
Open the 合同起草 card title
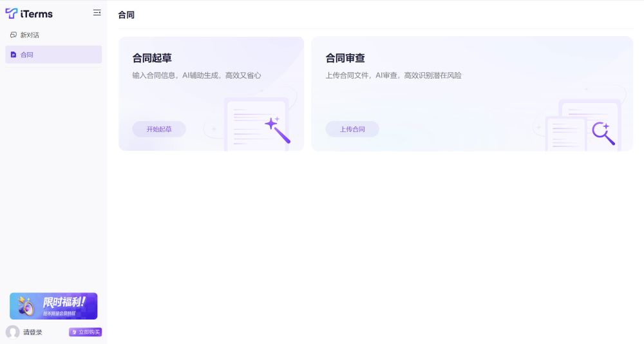click(x=152, y=58)
